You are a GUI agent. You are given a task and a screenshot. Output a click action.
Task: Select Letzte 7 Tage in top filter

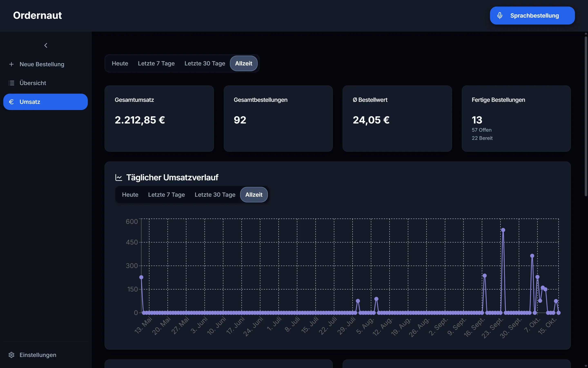coord(156,63)
